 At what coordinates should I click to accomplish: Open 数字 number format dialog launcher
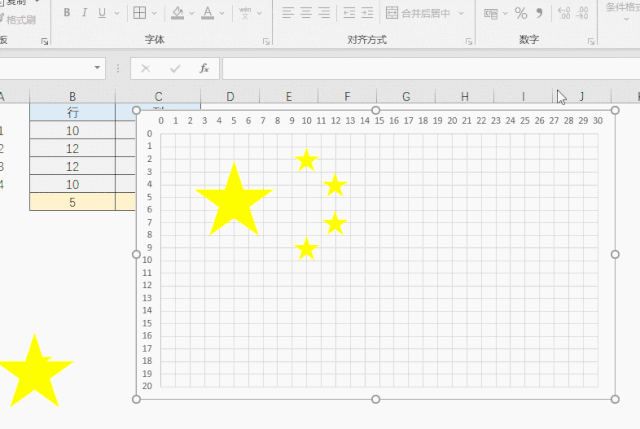(591, 42)
